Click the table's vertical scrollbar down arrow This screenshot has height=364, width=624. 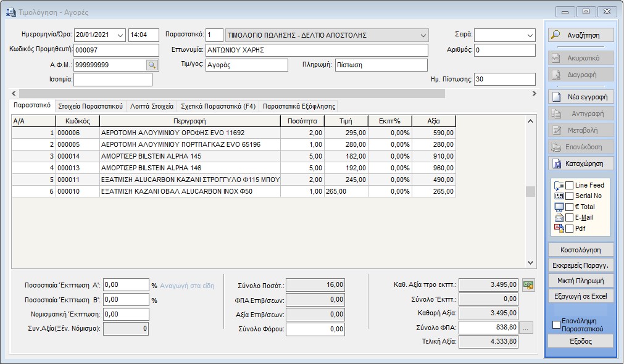pos(530,263)
